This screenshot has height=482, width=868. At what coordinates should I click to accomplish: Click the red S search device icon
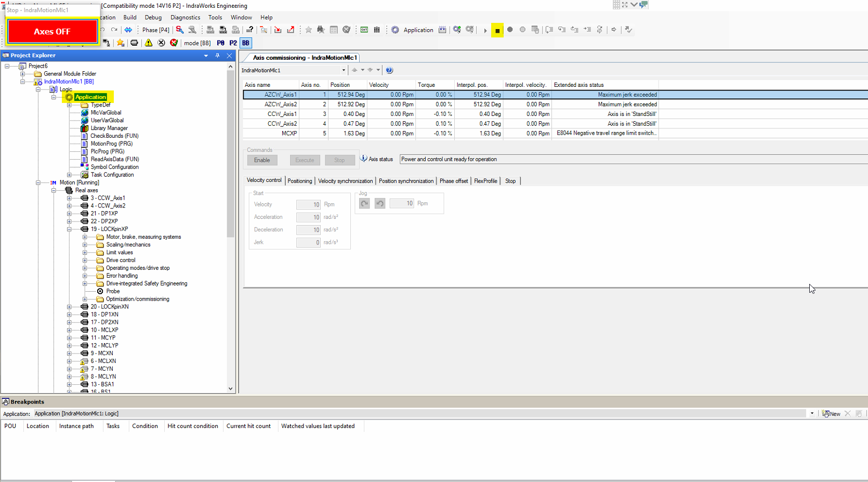click(180, 30)
